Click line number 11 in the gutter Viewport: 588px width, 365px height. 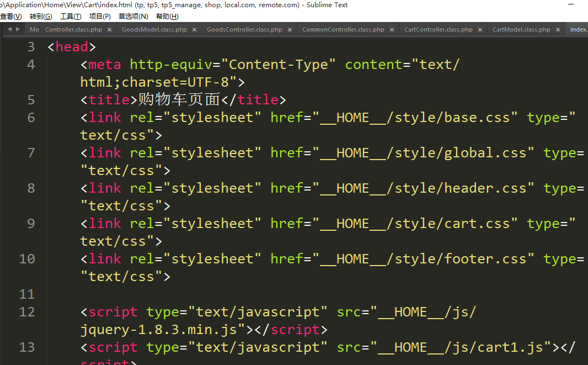[26, 294]
